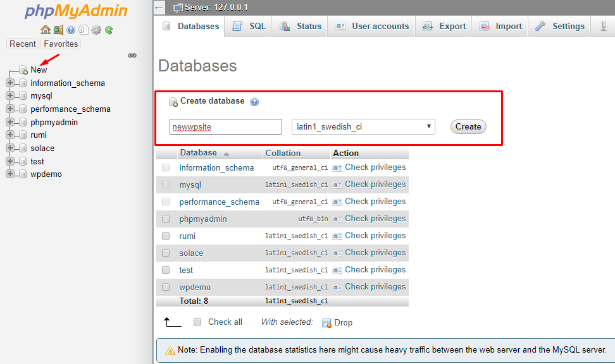Open the phpMyAdmin documentation help icon
This screenshot has height=364, width=615.
tap(71, 30)
